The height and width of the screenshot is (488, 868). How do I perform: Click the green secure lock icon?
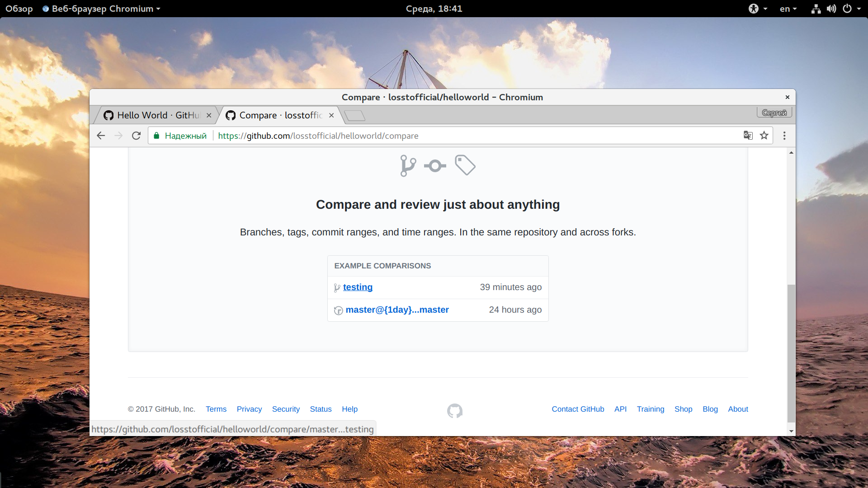pos(156,136)
